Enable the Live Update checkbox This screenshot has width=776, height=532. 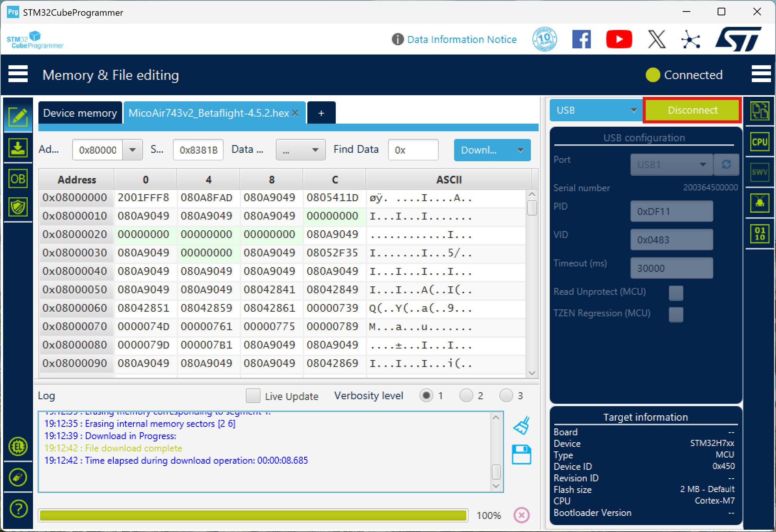coord(253,396)
